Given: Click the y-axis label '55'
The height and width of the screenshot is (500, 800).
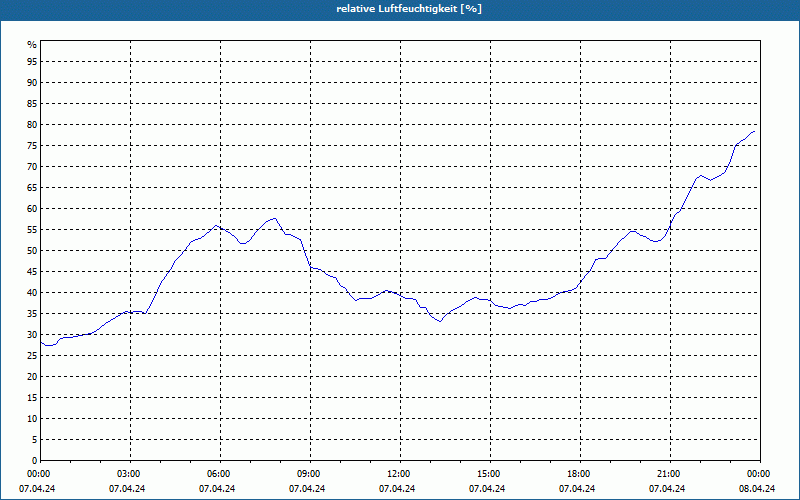Looking at the screenshot, I should click(32, 230).
